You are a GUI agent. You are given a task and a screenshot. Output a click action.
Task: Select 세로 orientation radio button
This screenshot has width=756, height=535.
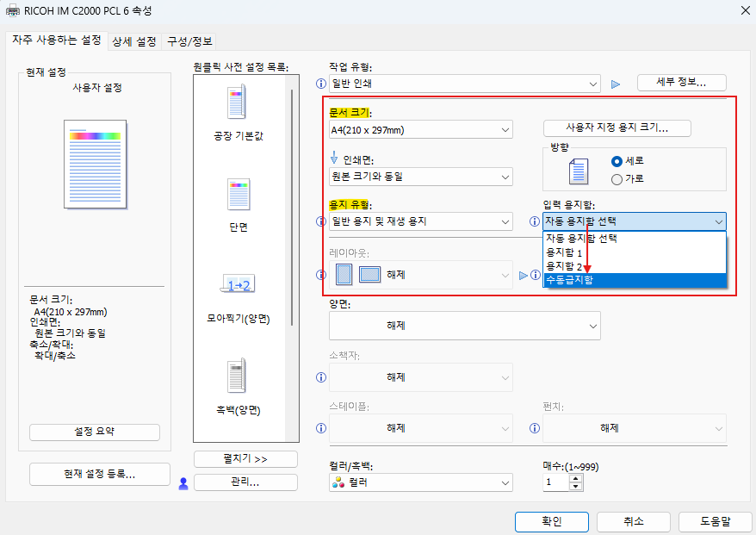pyautogui.click(x=617, y=161)
